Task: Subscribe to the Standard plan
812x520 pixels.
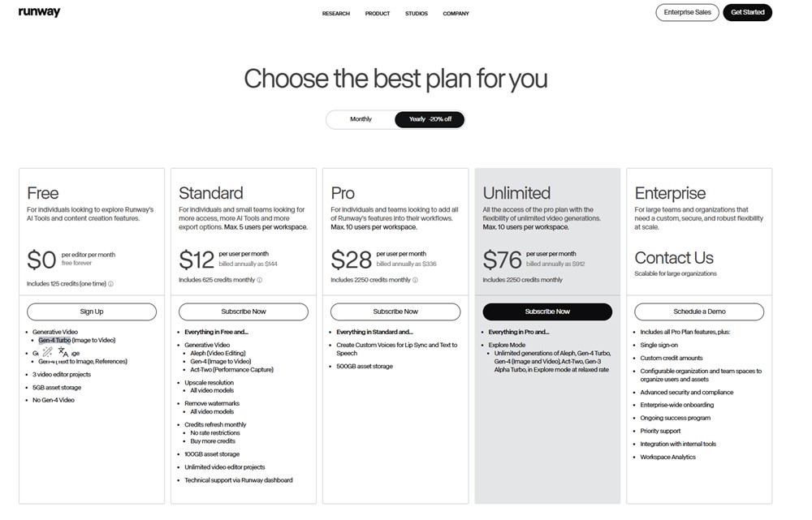Action: [x=244, y=312]
